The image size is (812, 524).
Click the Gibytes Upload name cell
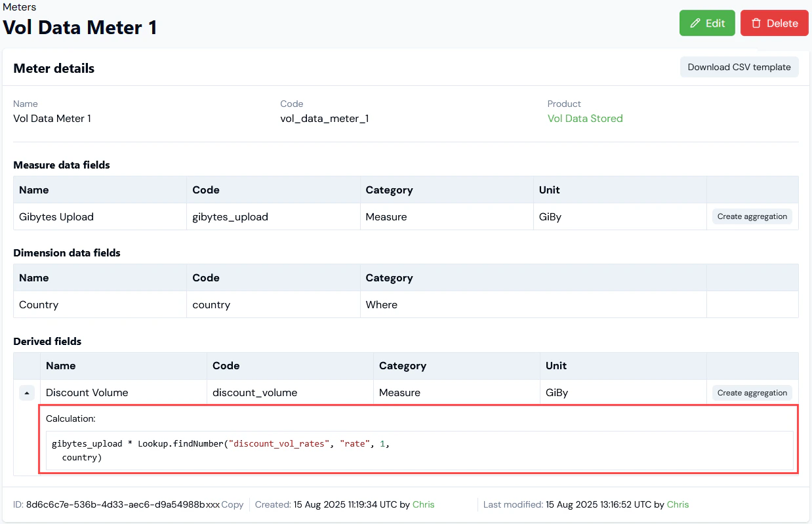click(x=100, y=216)
